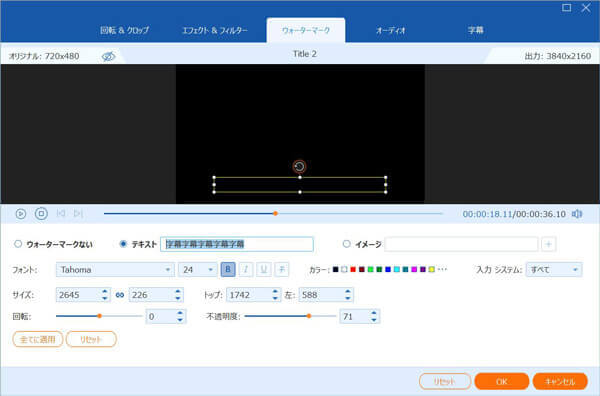Pick the dark red color swatch
600x396 pixels.
point(362,269)
